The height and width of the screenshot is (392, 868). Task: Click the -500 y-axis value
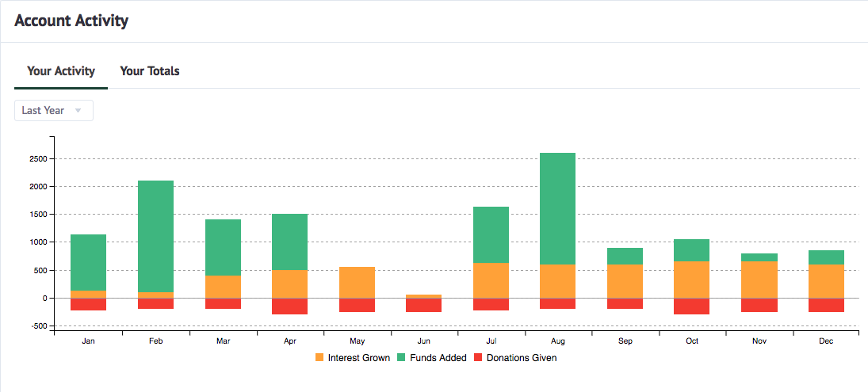pos(40,325)
